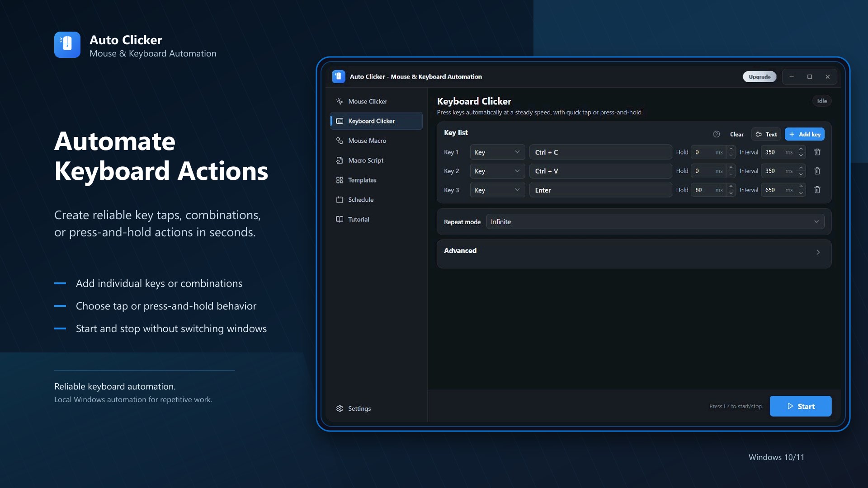This screenshot has height=488, width=868.
Task: Open the Templates page
Action: [x=376, y=180]
